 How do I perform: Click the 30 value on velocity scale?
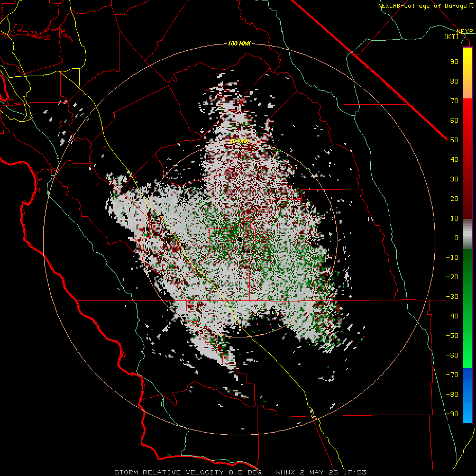click(x=454, y=179)
